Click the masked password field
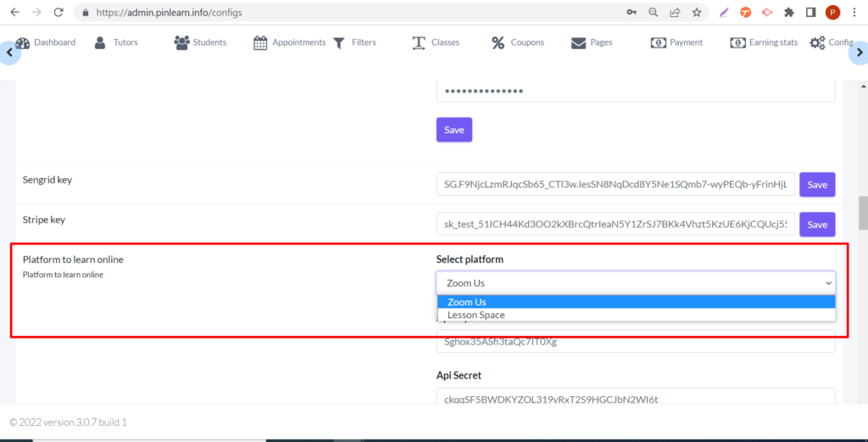 coord(636,91)
